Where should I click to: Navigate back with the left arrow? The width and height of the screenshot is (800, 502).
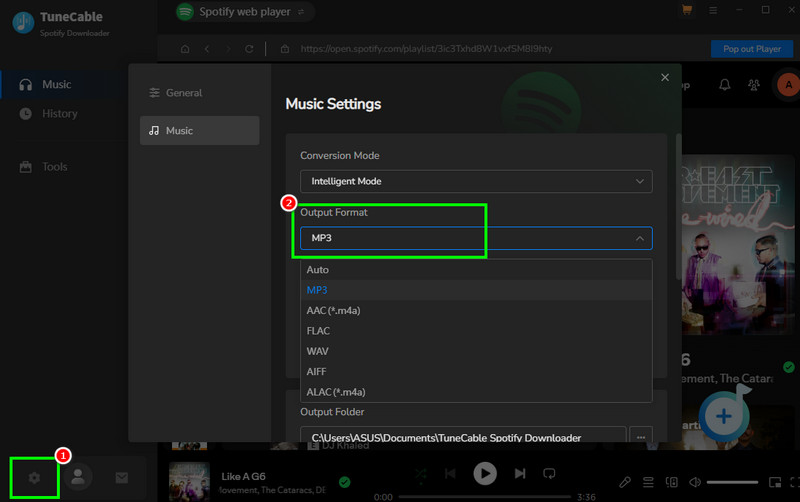point(207,49)
